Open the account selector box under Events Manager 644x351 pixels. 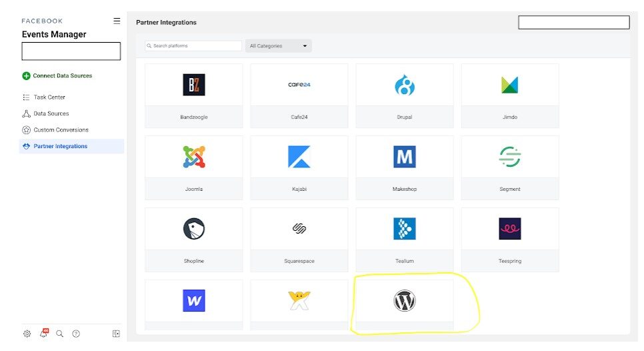(71, 51)
